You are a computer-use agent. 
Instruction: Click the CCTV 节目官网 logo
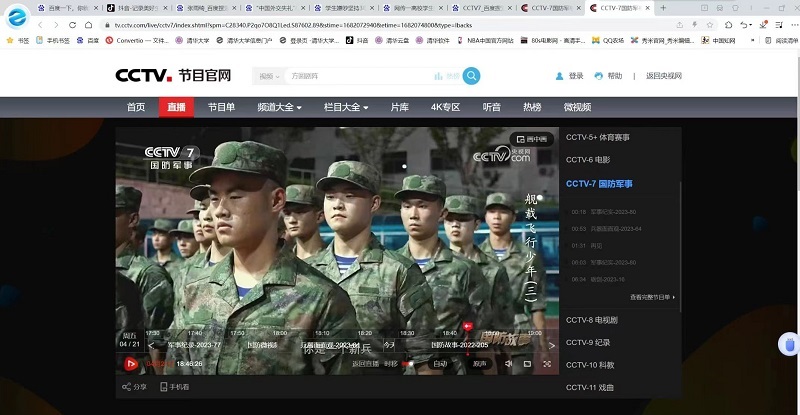pyautogui.click(x=173, y=76)
